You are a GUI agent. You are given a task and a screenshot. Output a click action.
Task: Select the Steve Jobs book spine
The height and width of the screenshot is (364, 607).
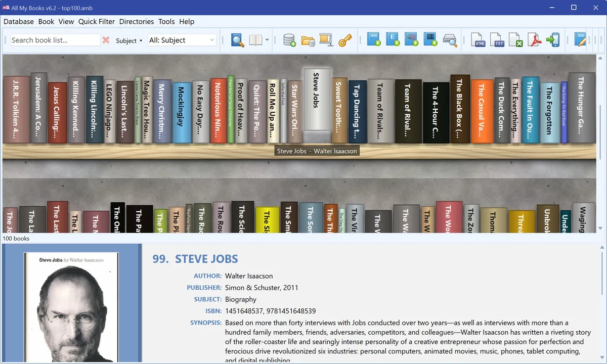click(x=317, y=105)
